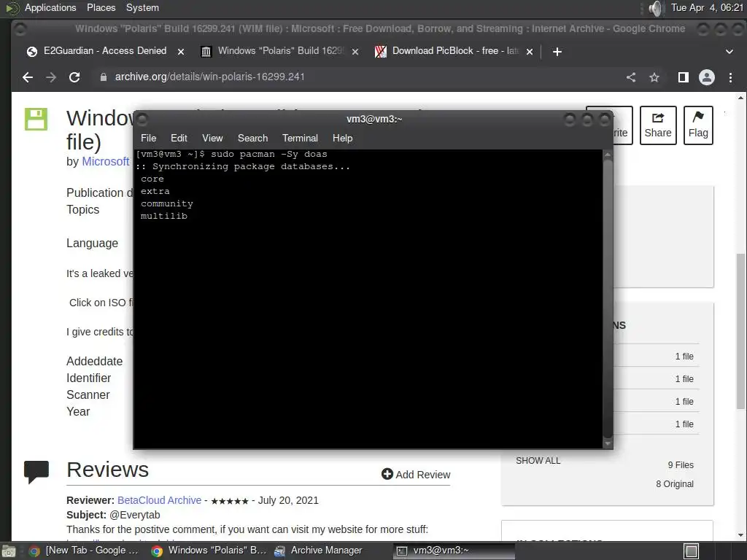
Task: Click the terminal scrollbar up arrow
Action: (x=608, y=155)
